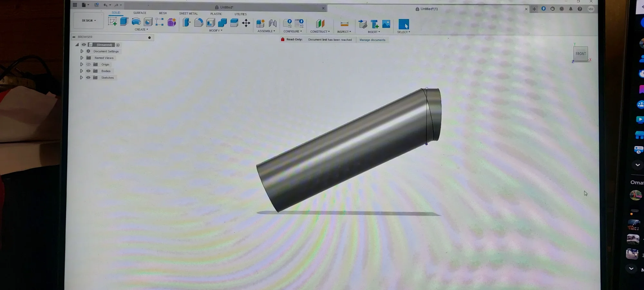The image size is (644, 290).
Task: Toggle visibility of Sketches folder
Action: click(88, 78)
